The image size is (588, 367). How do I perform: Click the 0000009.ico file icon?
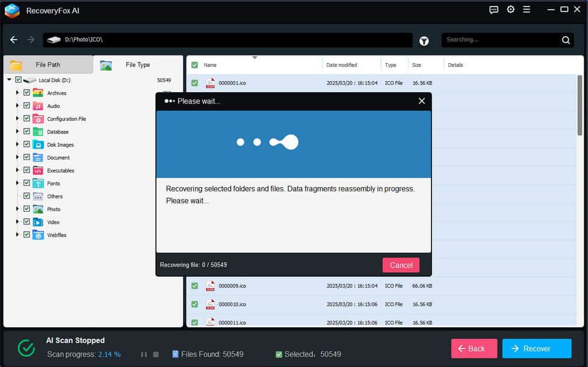click(210, 286)
